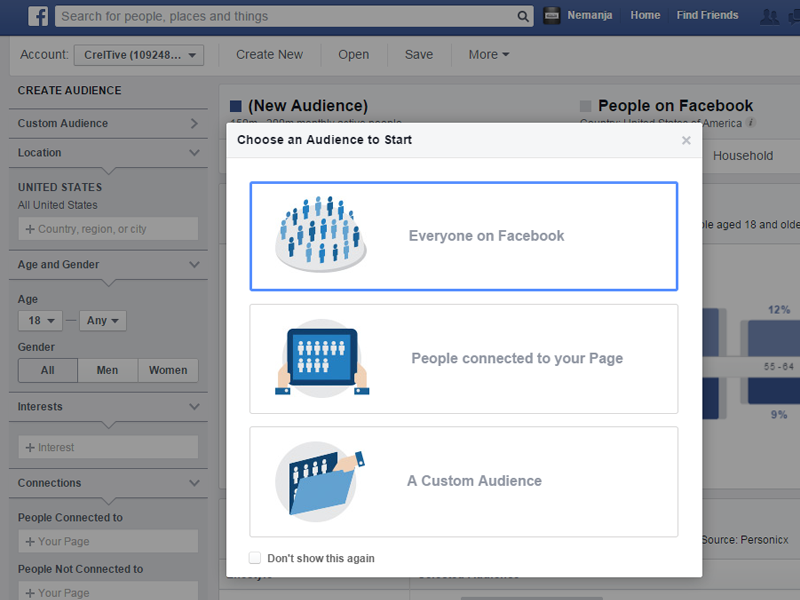Viewport: 800px width, 600px height.
Task: Click Your Page field under People Connected to
Action: tap(108, 541)
